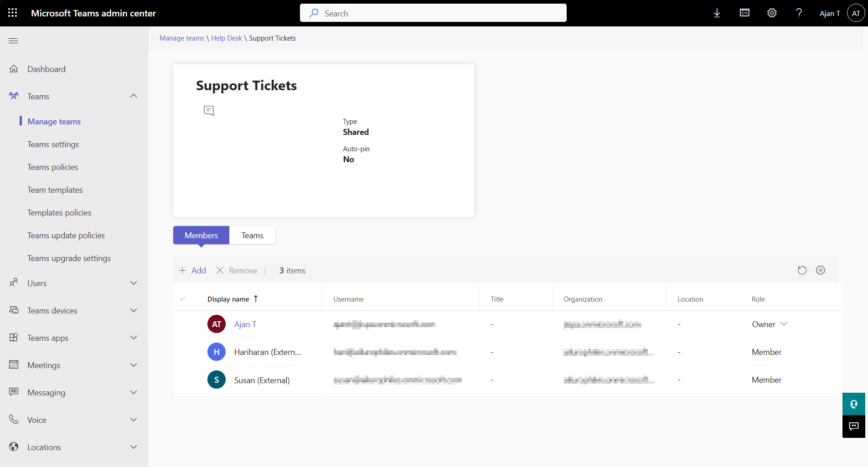
Task: Collapse the Teams section in the sidebar
Action: pos(134,96)
